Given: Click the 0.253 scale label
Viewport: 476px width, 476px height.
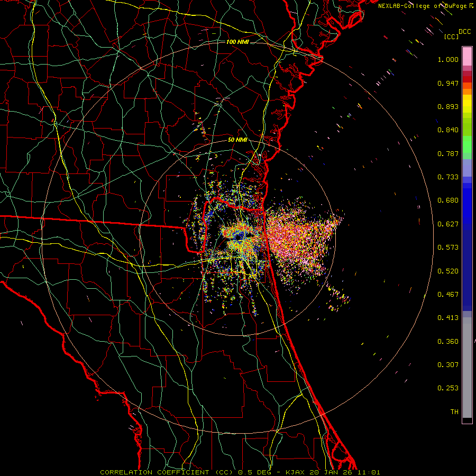Looking at the screenshot, I should click(x=448, y=388).
